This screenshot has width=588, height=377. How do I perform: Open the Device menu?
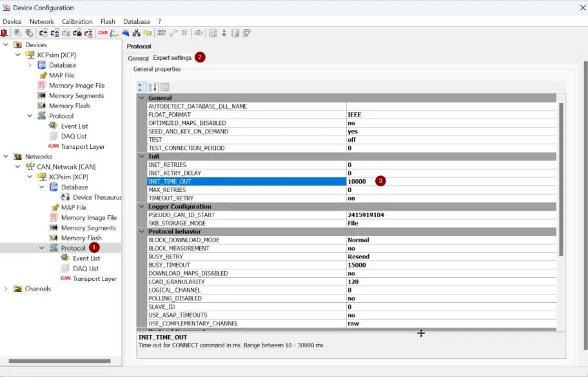click(x=12, y=21)
